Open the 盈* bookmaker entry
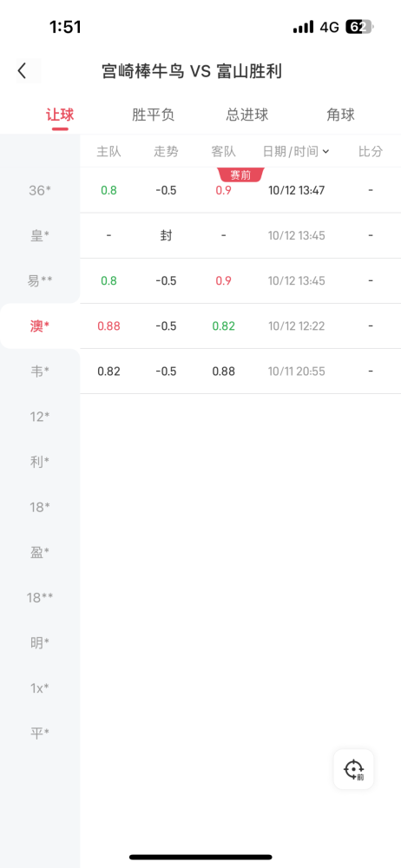The image size is (401, 868). click(40, 552)
